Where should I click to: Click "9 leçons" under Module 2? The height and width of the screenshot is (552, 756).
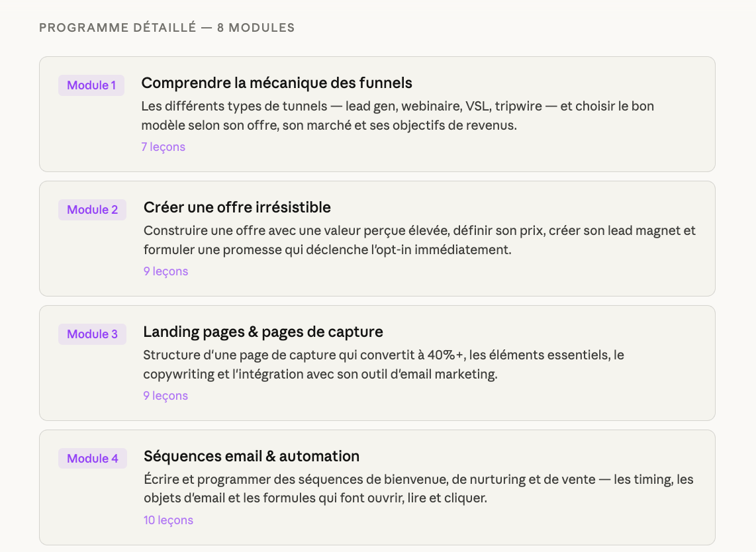165,271
